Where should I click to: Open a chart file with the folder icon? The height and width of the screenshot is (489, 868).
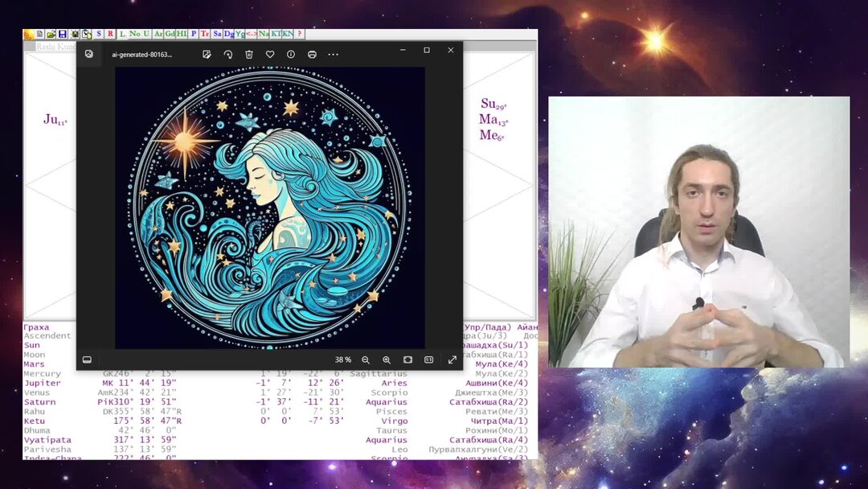pos(51,34)
